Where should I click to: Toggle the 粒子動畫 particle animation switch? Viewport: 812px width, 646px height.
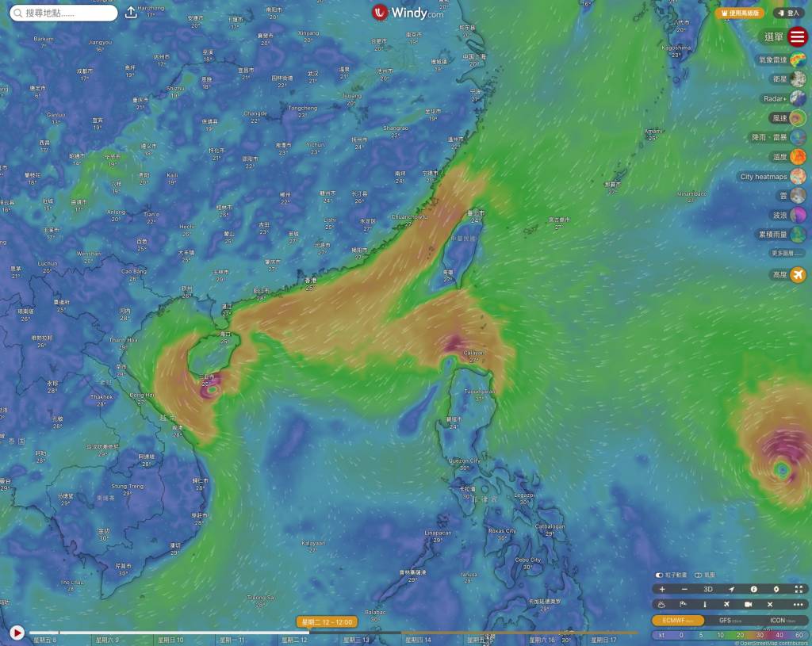pos(659,575)
